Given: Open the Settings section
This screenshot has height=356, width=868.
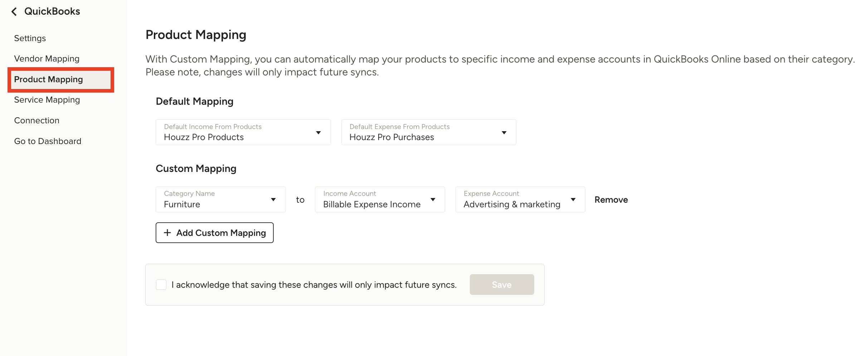Looking at the screenshot, I should pos(30,38).
